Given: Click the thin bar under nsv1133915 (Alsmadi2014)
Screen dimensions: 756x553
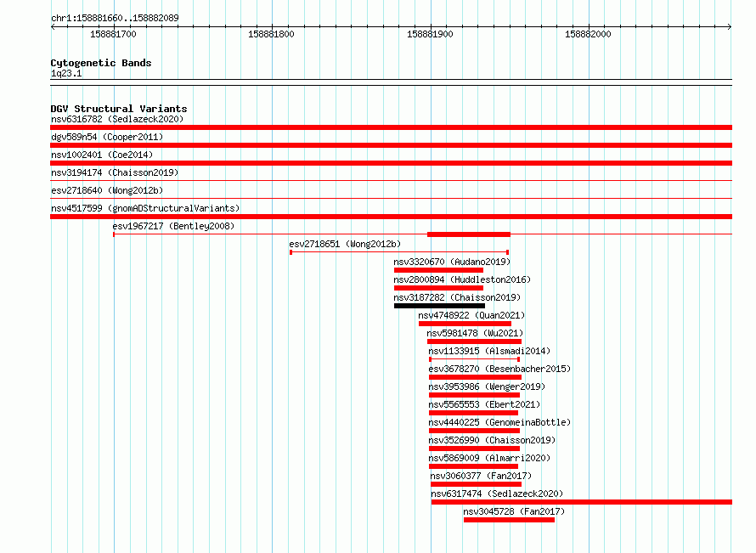Looking at the screenshot, I should click(x=475, y=359).
